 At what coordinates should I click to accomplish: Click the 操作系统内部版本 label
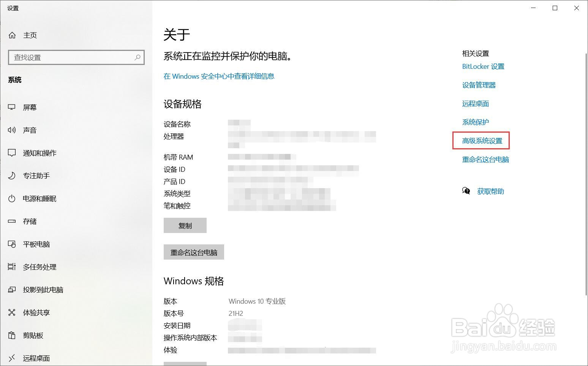pos(190,338)
